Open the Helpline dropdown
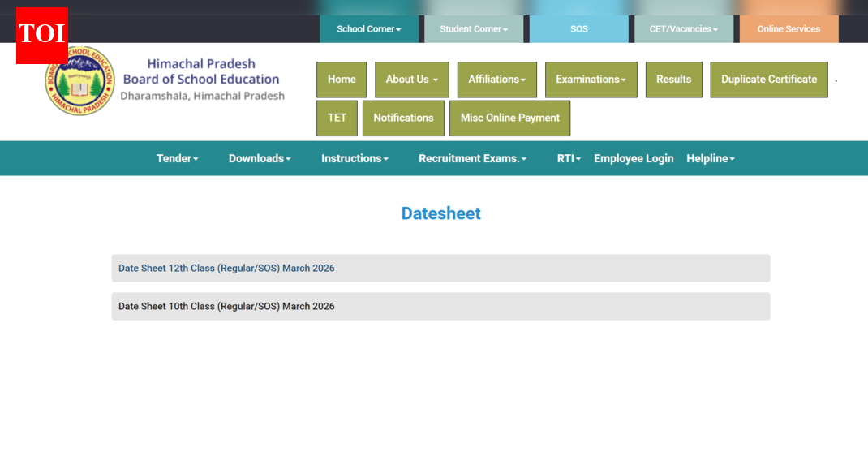Viewport: 868px width, 469px height. point(710,158)
